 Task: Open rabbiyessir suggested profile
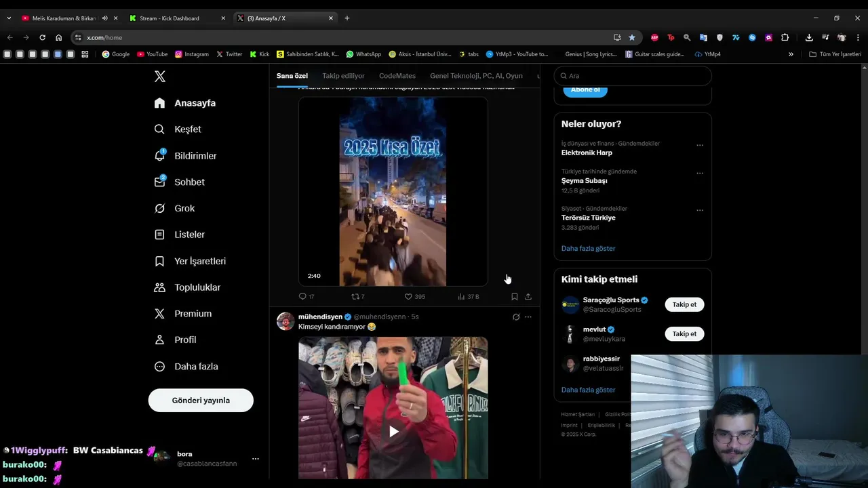pyautogui.click(x=601, y=359)
